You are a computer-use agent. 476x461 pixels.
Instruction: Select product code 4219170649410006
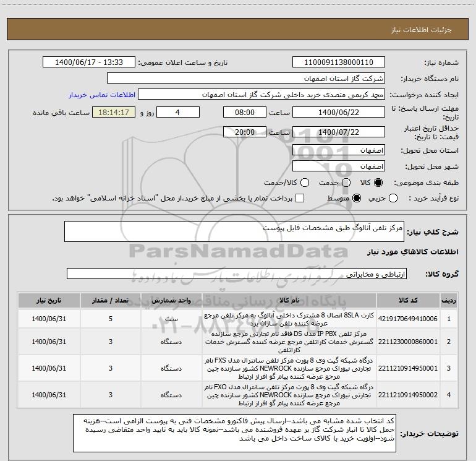408,319
